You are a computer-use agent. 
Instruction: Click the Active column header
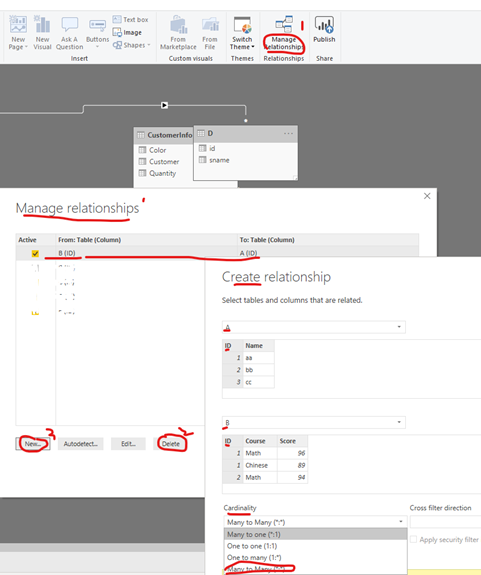pyautogui.click(x=36, y=240)
